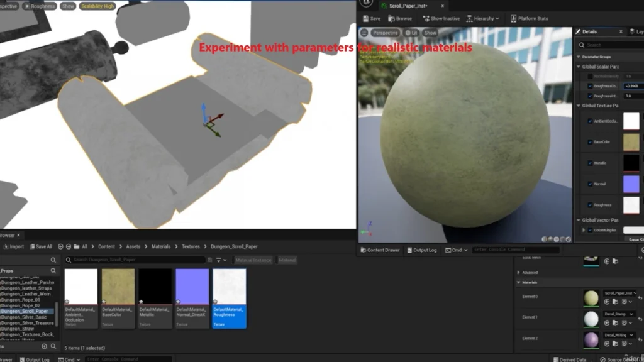This screenshot has height=362, width=644.
Task: Open Platform Stats panel
Action: click(x=530, y=18)
